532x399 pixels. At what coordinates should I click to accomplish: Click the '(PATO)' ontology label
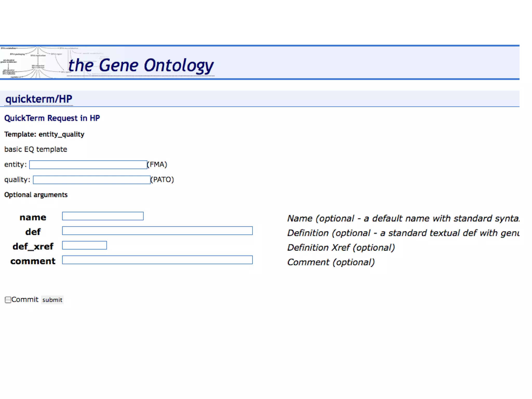point(162,179)
